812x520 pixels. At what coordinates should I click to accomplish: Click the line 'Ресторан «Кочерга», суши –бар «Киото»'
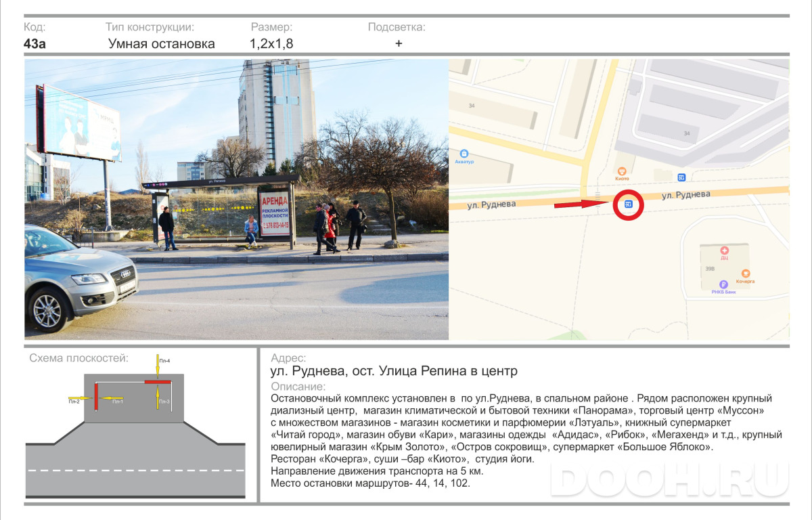coord(402,459)
